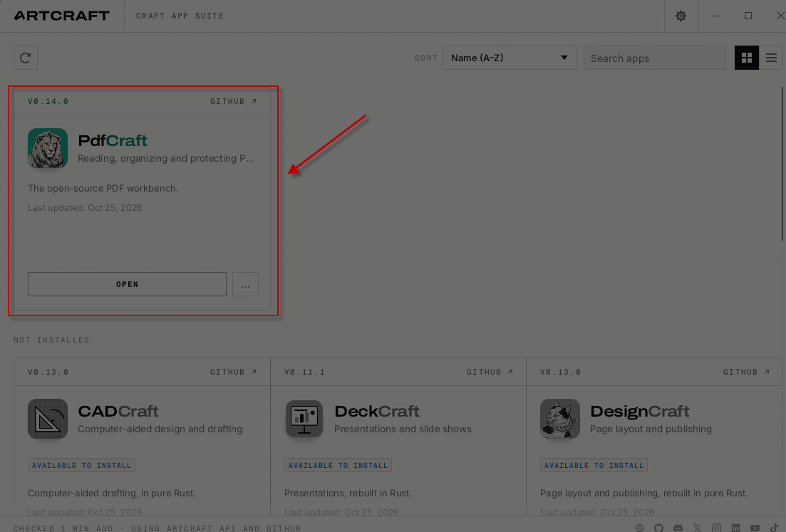Click the ARTCRAFT logo in the header
Screen dimensions: 786x532
62,16
